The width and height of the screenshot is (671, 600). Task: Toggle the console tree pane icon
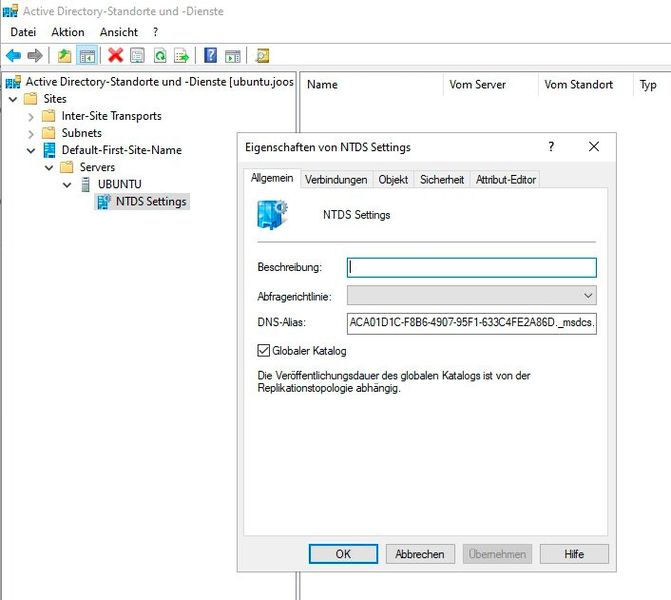(87, 56)
